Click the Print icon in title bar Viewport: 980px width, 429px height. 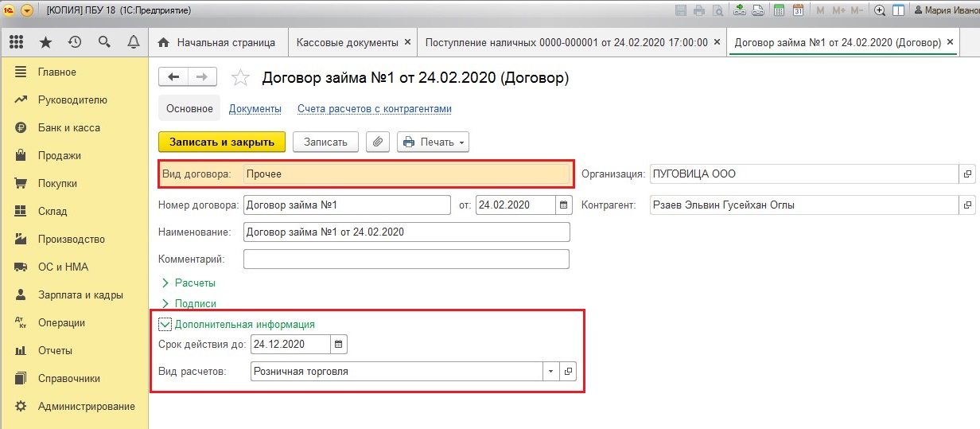tap(699, 10)
